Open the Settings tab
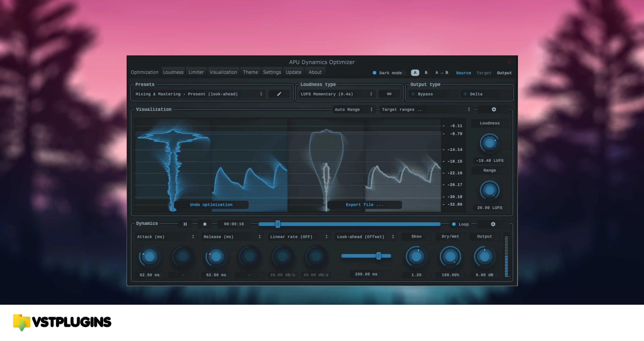This screenshot has height=341, width=644. tap(272, 72)
